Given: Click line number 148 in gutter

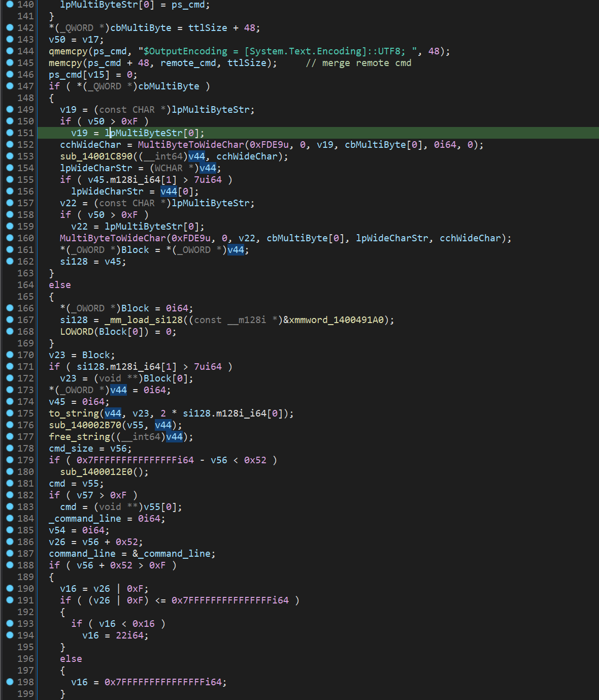Looking at the screenshot, I should coord(25,98).
